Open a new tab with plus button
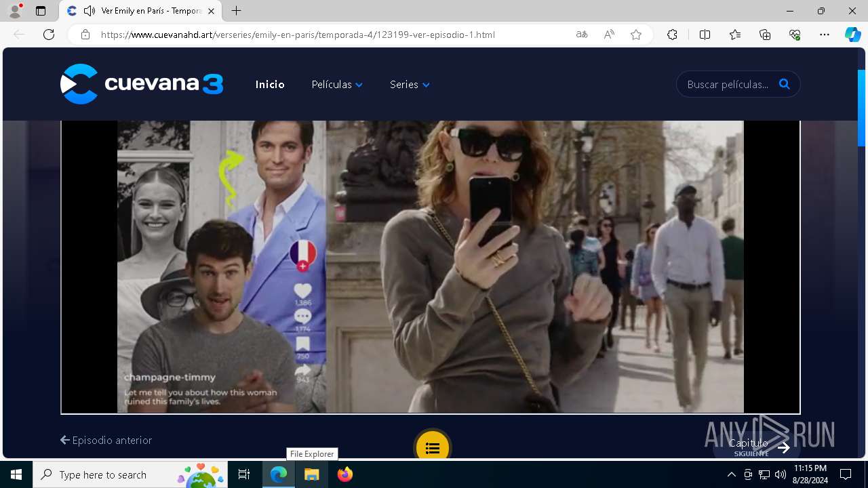 (x=236, y=11)
